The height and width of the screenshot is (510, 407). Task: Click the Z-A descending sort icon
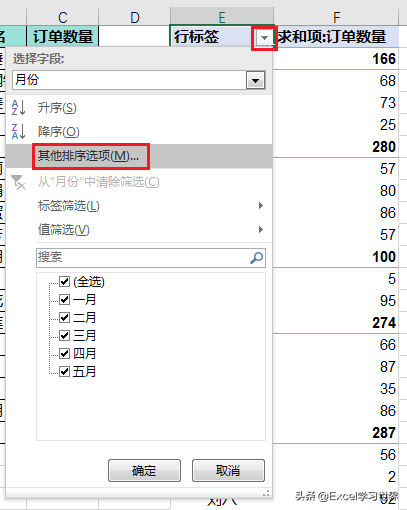[18, 132]
